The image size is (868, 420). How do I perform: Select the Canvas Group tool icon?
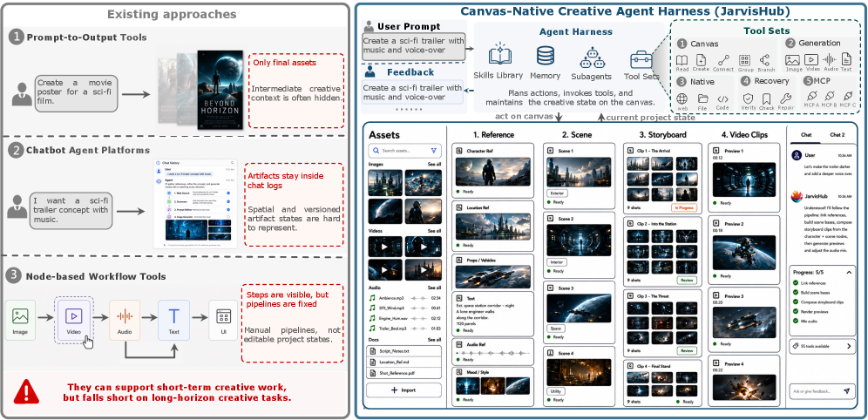744,60
